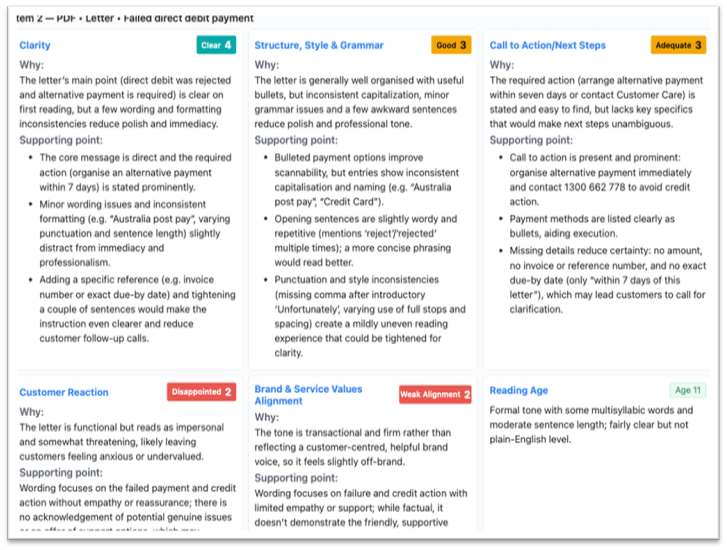
Task: Click the Adequate 3 rating badge
Action: pyautogui.click(x=679, y=45)
